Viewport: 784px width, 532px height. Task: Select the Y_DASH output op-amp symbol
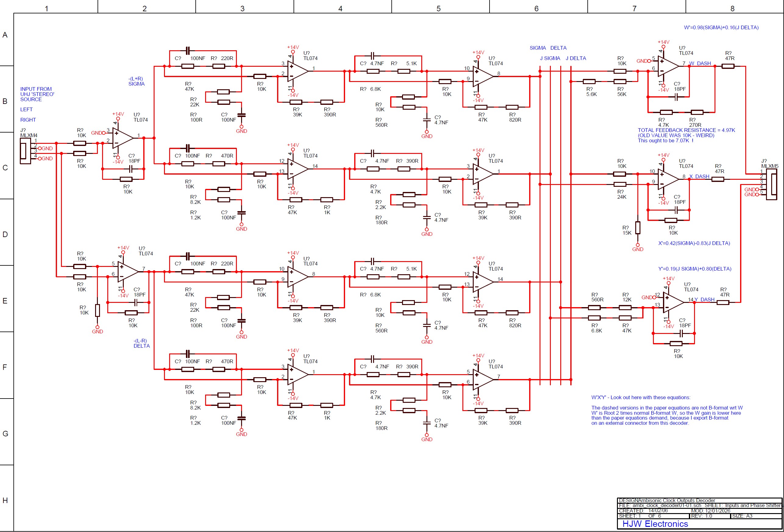click(x=673, y=302)
